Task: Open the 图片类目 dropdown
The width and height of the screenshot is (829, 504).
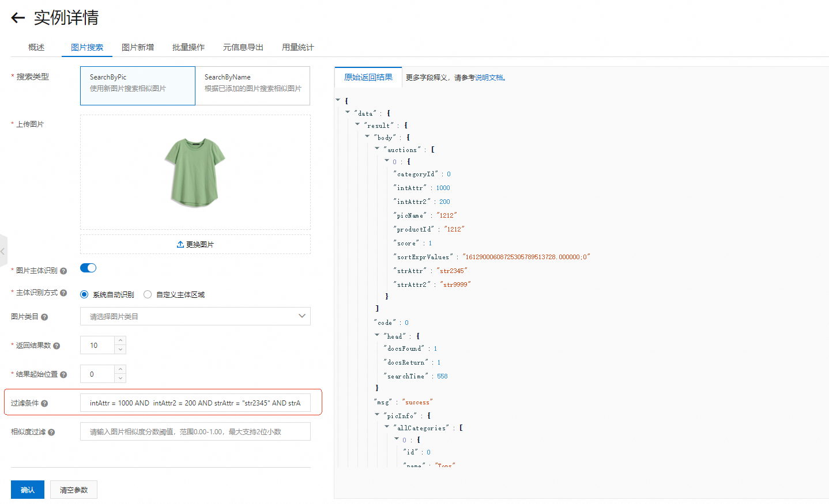Action: click(x=195, y=316)
